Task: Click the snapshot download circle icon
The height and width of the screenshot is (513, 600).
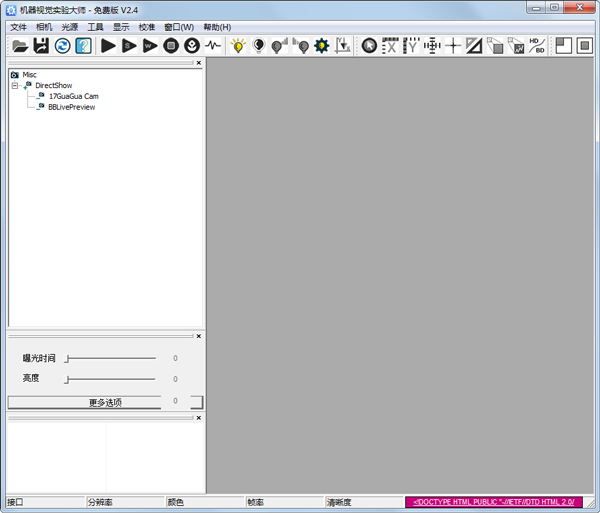Action: point(192,46)
